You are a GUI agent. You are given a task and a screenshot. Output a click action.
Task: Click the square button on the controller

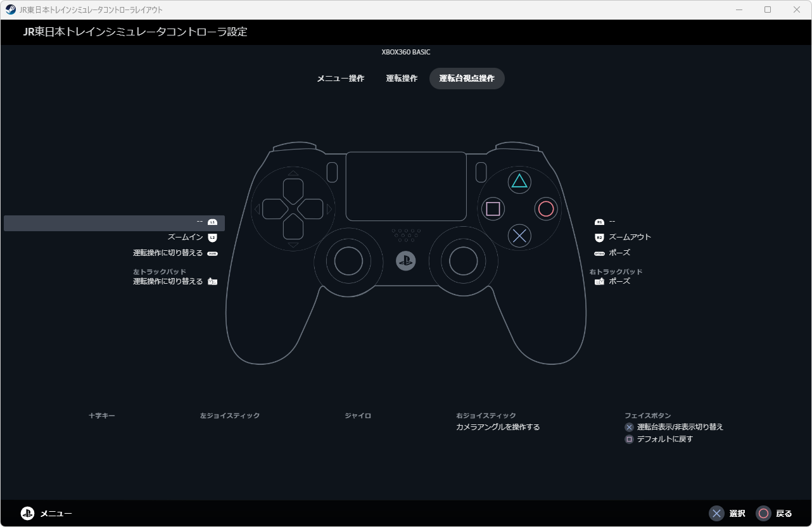pyautogui.click(x=493, y=208)
